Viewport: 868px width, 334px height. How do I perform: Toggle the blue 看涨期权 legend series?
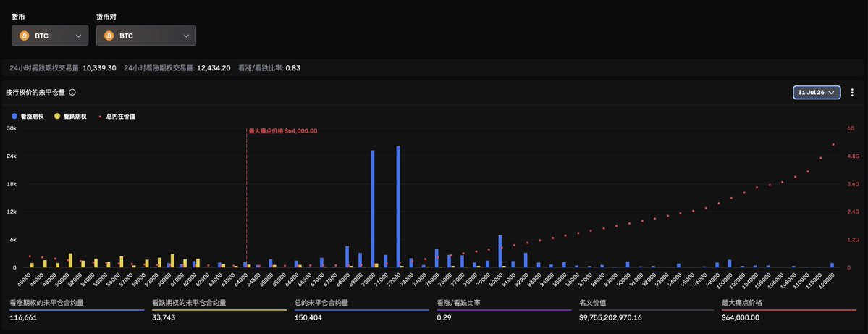pos(27,117)
